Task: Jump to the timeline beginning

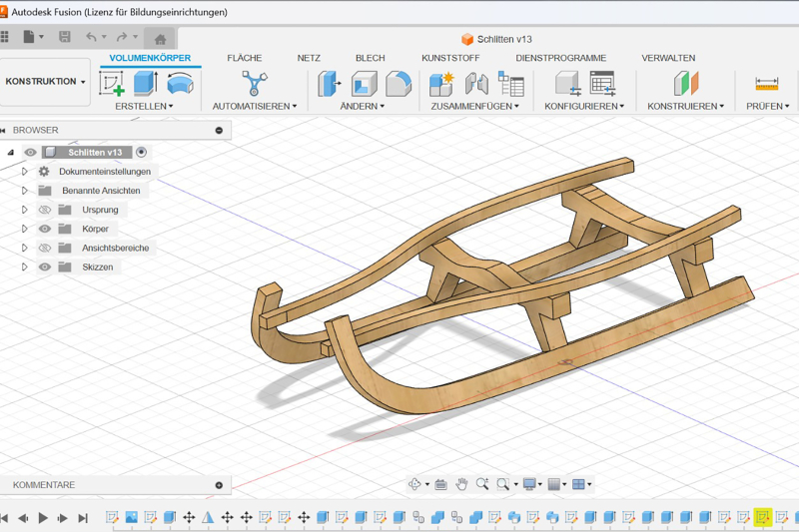Action: tap(4, 518)
